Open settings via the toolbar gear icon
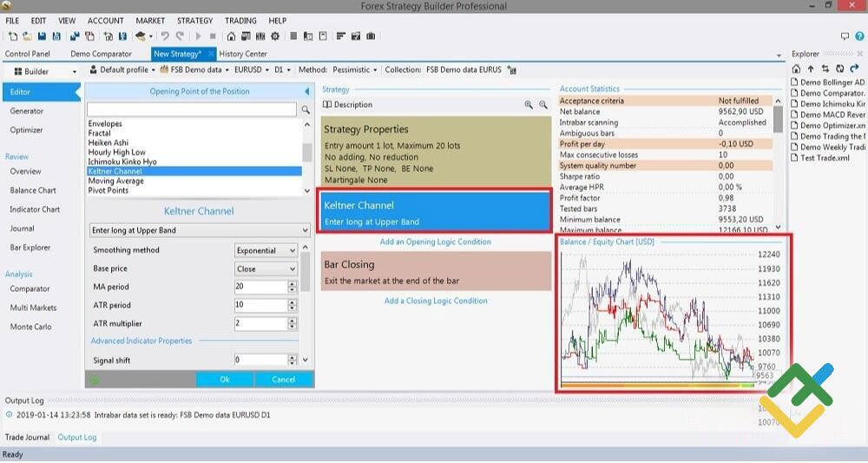The width and height of the screenshot is (868, 463). [275, 36]
